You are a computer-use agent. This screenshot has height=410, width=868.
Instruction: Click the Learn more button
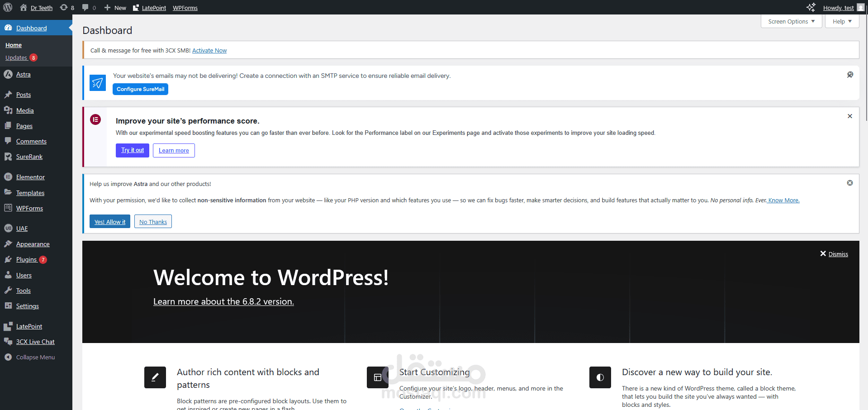pos(174,150)
